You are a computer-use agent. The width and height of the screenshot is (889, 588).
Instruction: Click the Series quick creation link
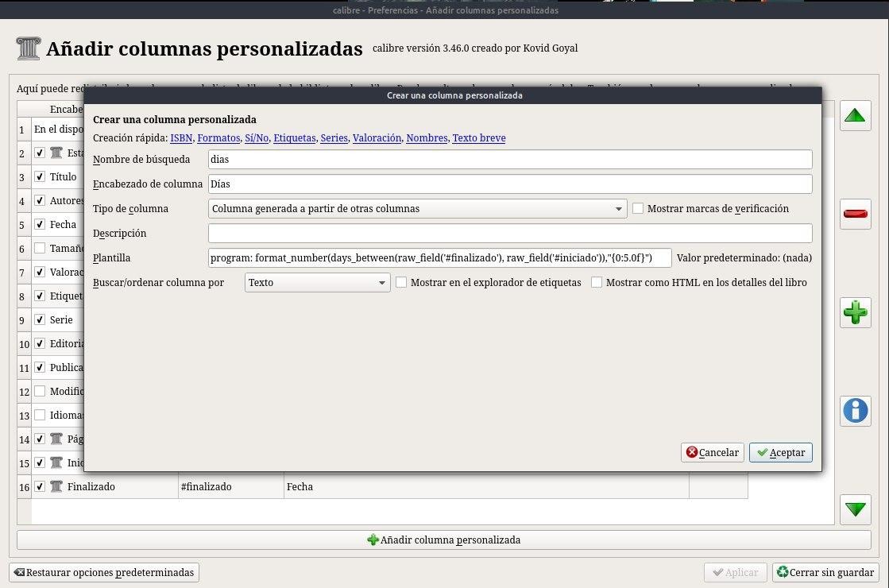[x=334, y=137]
